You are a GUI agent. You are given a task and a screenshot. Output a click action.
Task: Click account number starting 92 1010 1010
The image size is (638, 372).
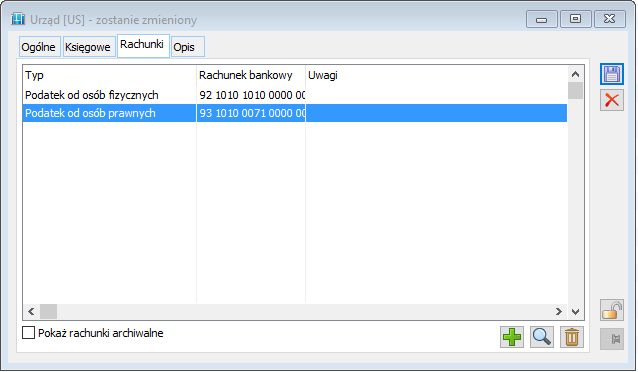pos(252,95)
